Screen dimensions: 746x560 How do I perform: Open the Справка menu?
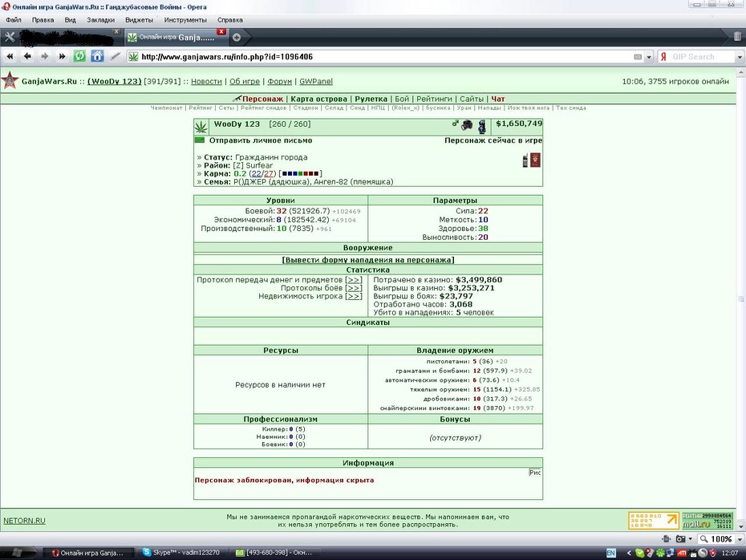[x=229, y=20]
